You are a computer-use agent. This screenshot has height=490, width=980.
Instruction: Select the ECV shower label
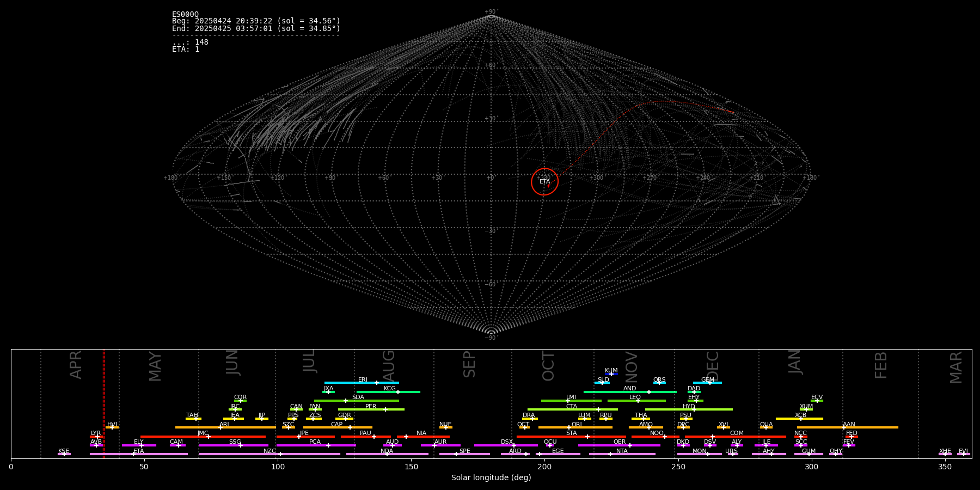coord(817,397)
